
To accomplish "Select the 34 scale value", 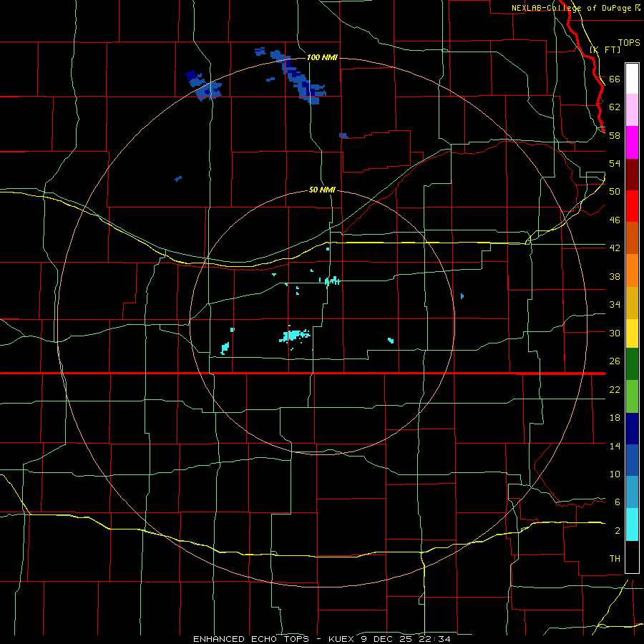I will pyautogui.click(x=615, y=305).
